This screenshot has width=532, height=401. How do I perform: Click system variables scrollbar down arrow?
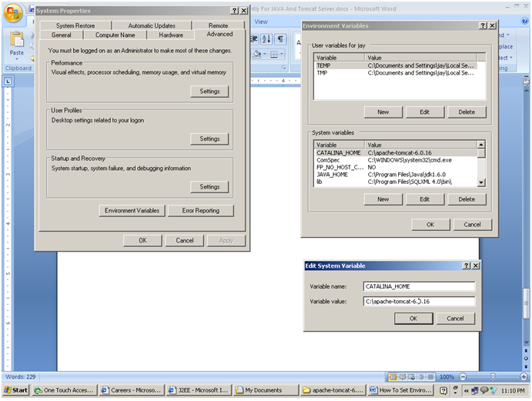(480, 182)
